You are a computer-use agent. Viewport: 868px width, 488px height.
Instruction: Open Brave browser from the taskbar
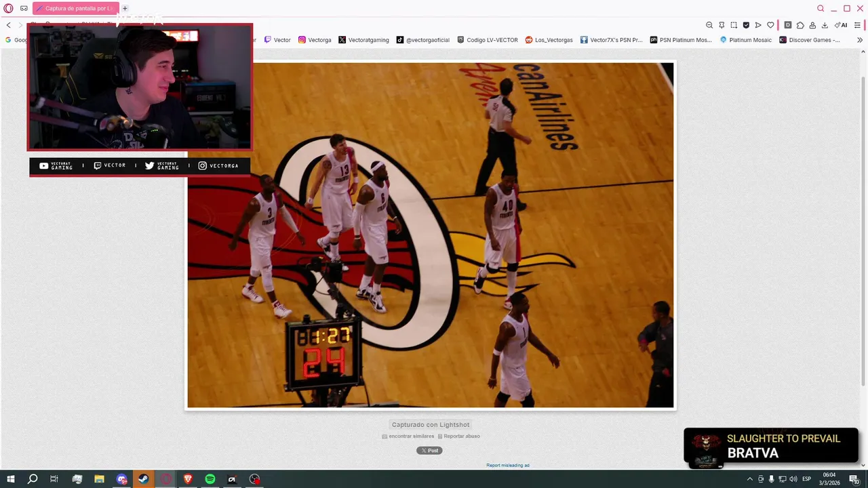(x=188, y=479)
